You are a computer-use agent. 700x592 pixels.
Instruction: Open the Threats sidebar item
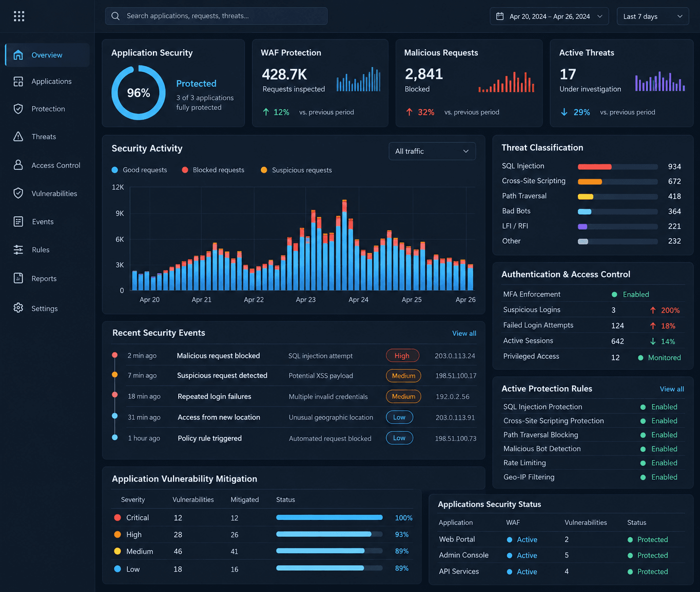(x=47, y=137)
